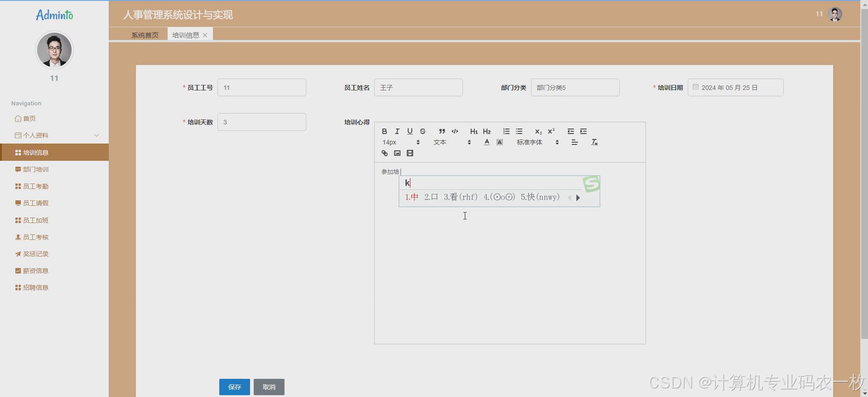Apply Heading 2 style
868x397 pixels.
click(x=487, y=131)
